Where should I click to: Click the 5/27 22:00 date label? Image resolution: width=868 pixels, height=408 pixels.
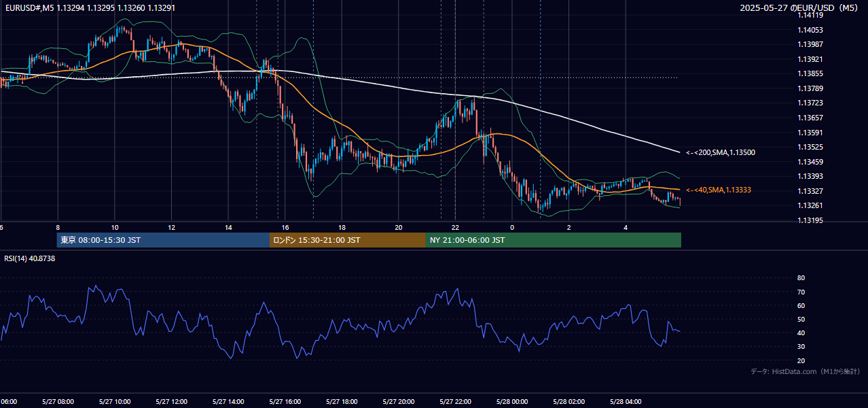point(455,401)
